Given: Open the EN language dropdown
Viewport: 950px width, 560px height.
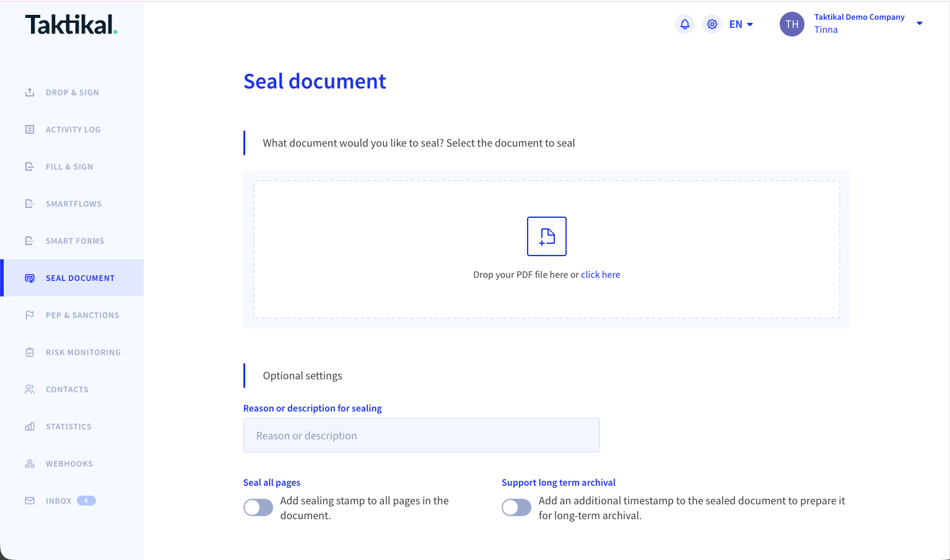Looking at the screenshot, I should coord(741,24).
